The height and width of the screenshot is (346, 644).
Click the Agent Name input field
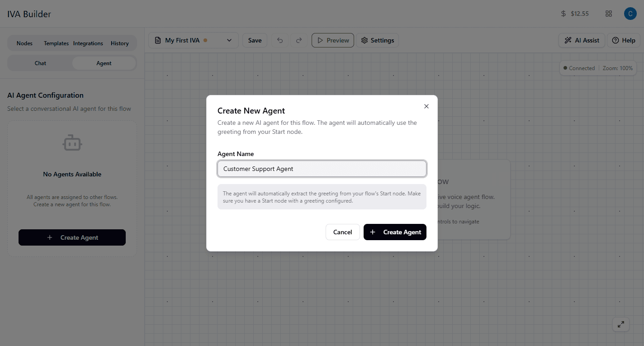(x=322, y=168)
